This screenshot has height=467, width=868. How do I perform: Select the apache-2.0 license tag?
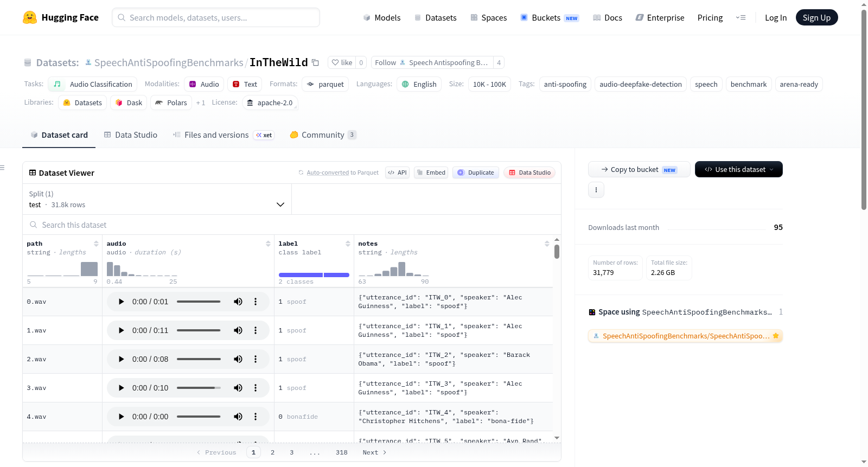[x=270, y=103]
